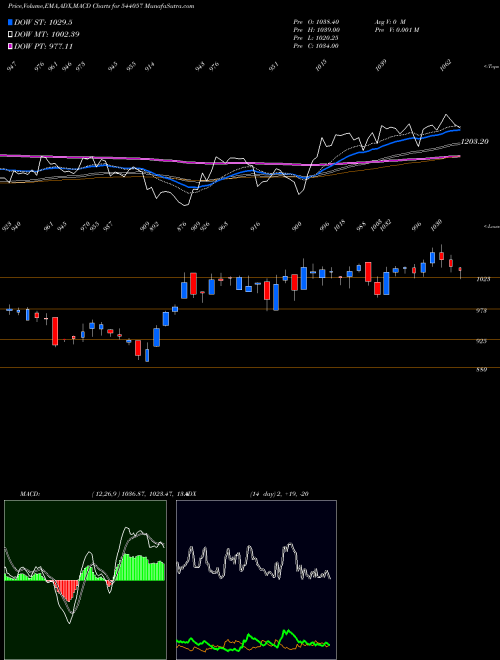Click the 'Avg V: 0 M' volume text
The image size is (500, 660).
click(390, 21)
